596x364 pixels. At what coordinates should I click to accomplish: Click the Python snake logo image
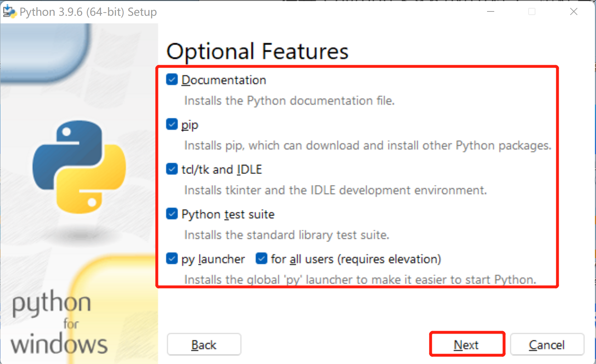[x=79, y=167]
